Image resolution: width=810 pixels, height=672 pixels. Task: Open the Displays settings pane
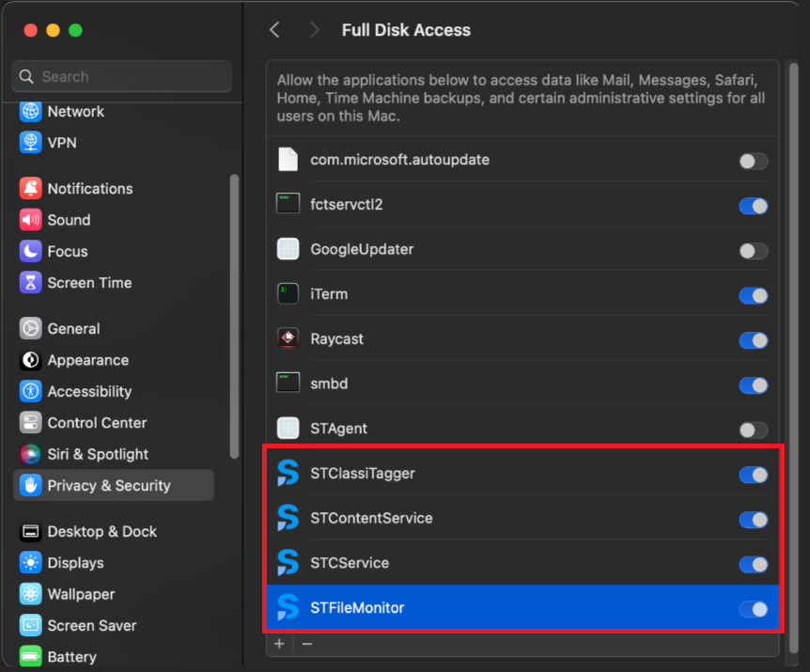pos(114,562)
